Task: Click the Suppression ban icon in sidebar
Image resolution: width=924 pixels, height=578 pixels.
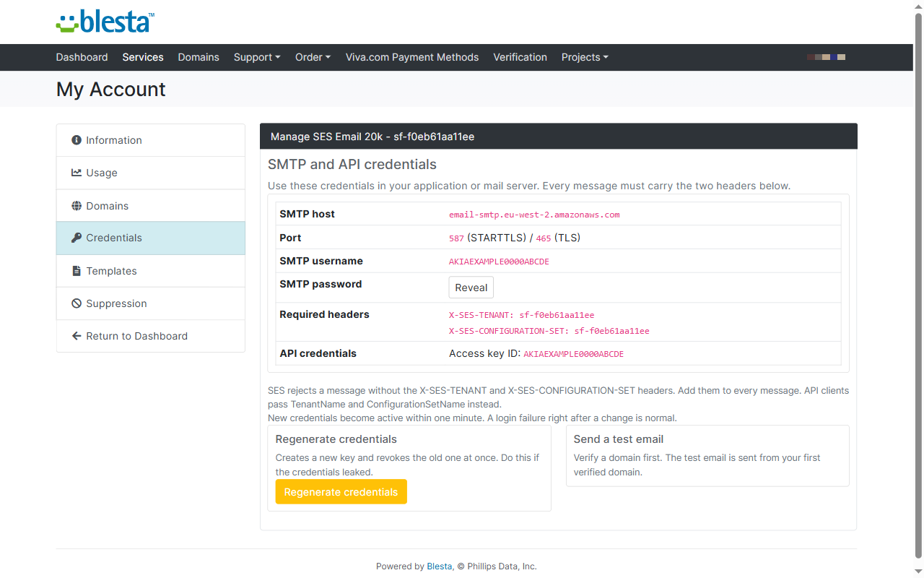Action: [77, 303]
